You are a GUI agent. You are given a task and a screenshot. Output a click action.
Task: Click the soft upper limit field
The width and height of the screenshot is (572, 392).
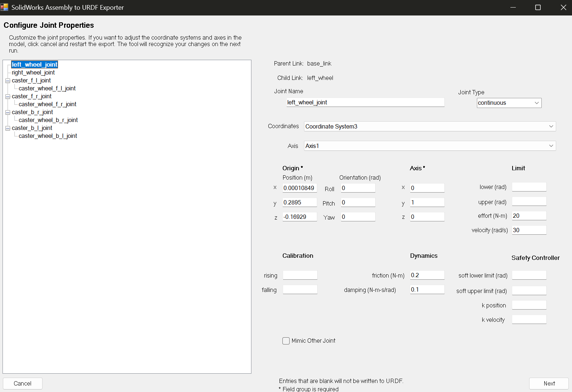pyautogui.click(x=529, y=290)
